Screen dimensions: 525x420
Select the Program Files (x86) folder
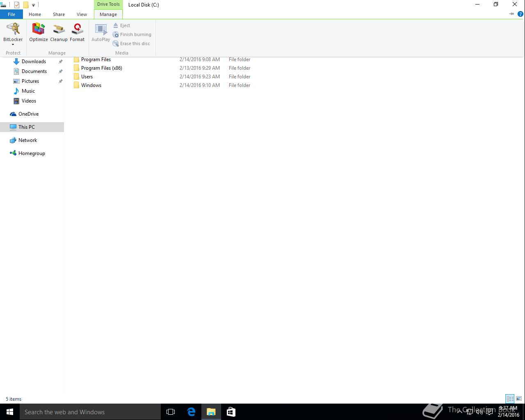(102, 68)
